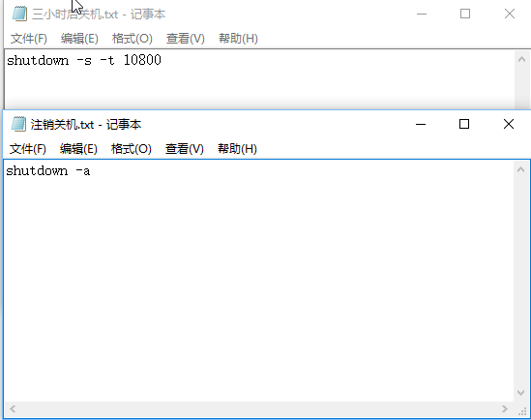Open 格式(O) menu in 注销关机.txt window

[x=132, y=149]
